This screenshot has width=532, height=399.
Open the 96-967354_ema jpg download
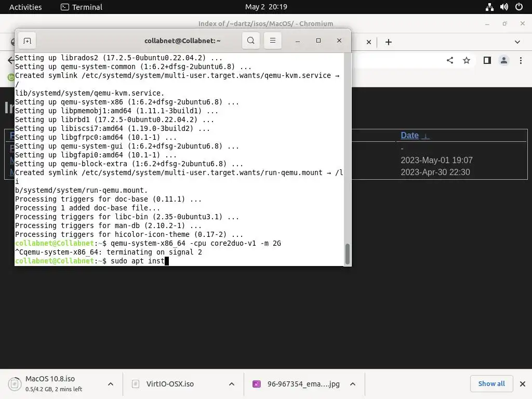(303, 384)
